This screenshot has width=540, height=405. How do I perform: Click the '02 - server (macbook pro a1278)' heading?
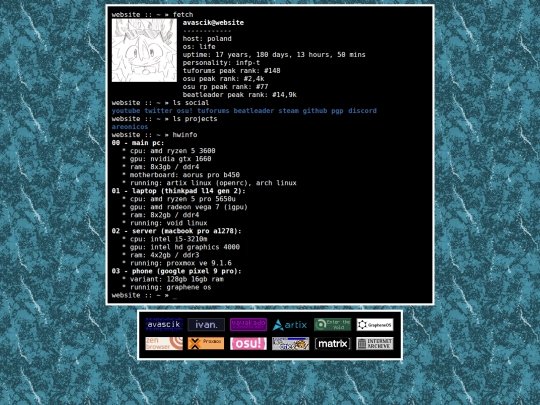(x=176, y=231)
